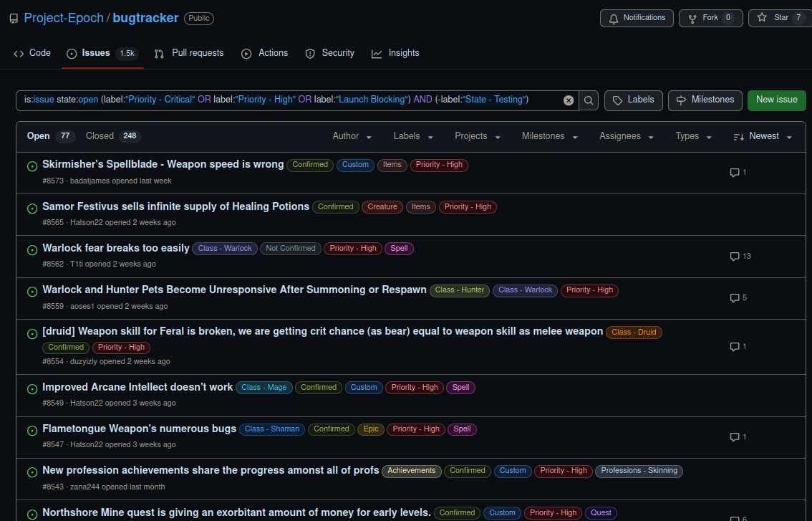Screen dimensions: 812x521
Task: Click Spell label on Warlock fear issue
Action: click(400, 249)
